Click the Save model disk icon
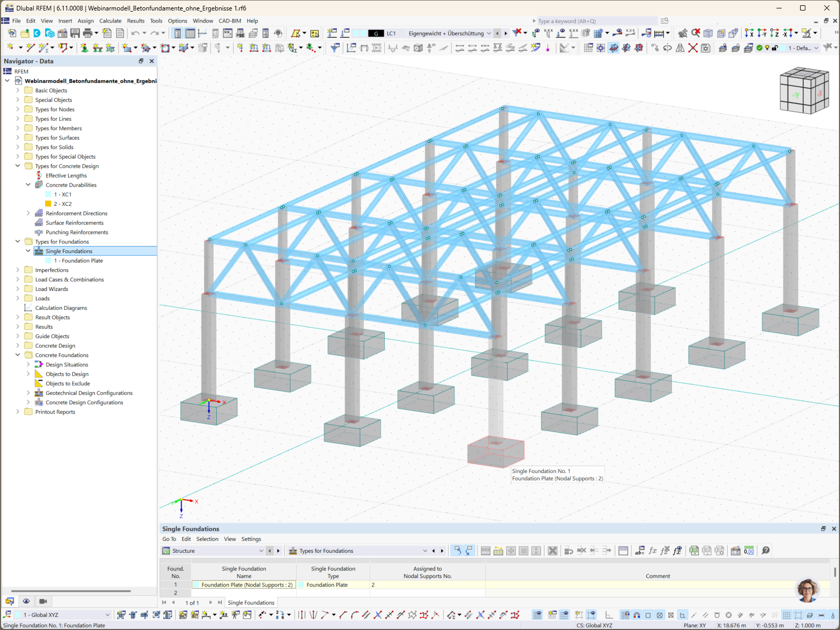 (x=75, y=33)
